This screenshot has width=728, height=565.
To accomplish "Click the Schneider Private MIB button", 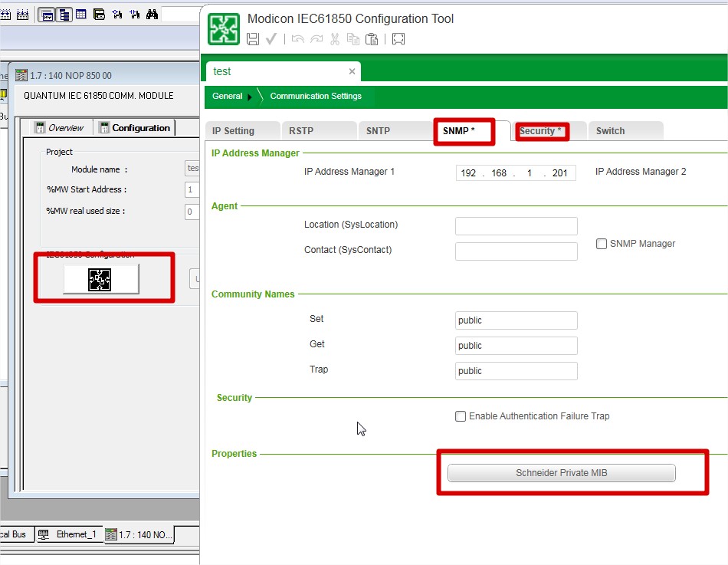I will [x=561, y=472].
